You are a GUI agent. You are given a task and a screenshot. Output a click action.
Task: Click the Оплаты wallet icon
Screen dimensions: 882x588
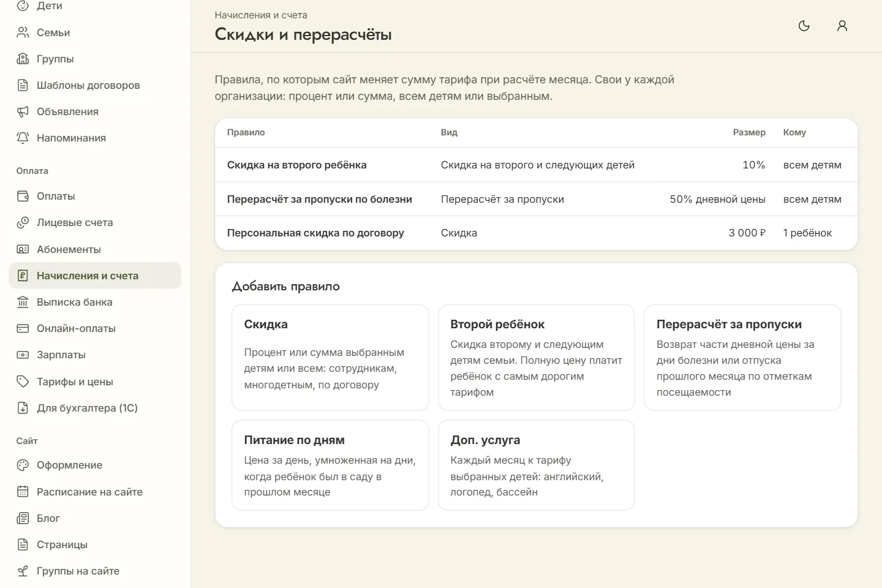coord(23,196)
